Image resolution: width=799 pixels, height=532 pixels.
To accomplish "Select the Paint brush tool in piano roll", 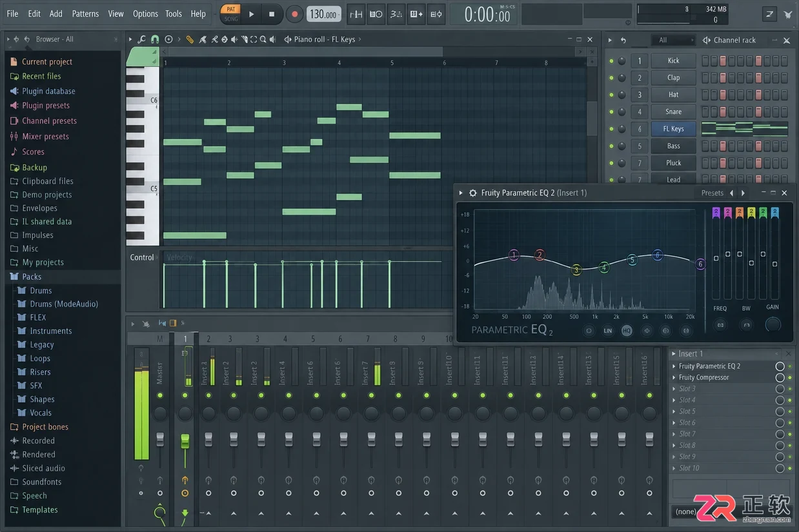I will coord(203,39).
